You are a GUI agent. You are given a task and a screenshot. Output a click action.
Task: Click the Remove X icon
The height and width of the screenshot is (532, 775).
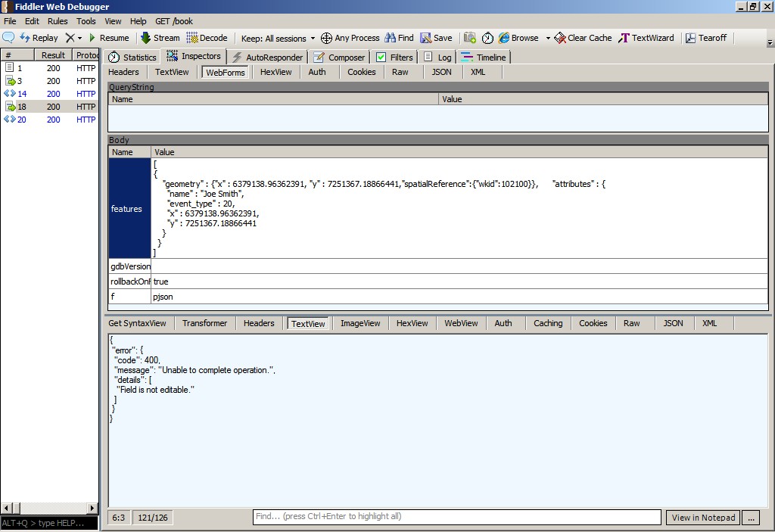70,38
